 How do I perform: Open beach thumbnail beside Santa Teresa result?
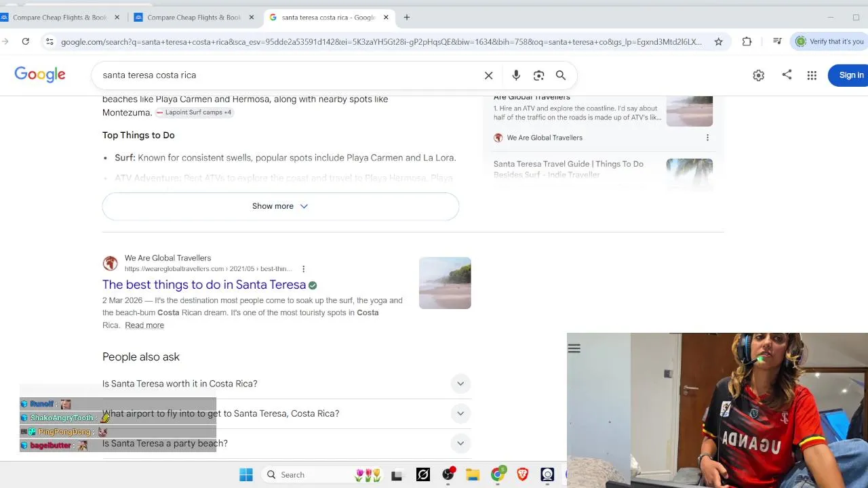[x=445, y=283]
